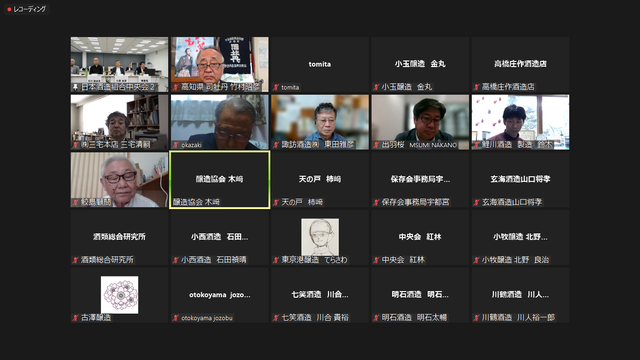Click the large '中央会 紅林' display name
The image size is (640, 360).
(x=420, y=236)
